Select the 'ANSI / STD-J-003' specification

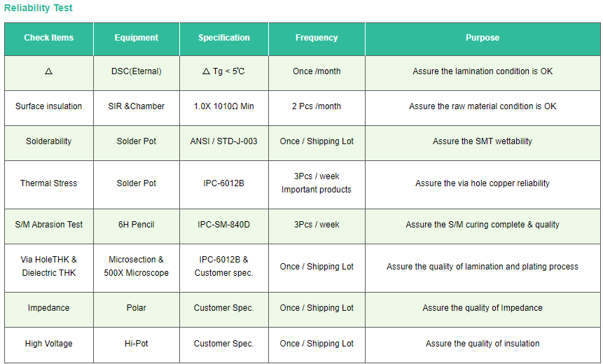pyautogui.click(x=224, y=141)
